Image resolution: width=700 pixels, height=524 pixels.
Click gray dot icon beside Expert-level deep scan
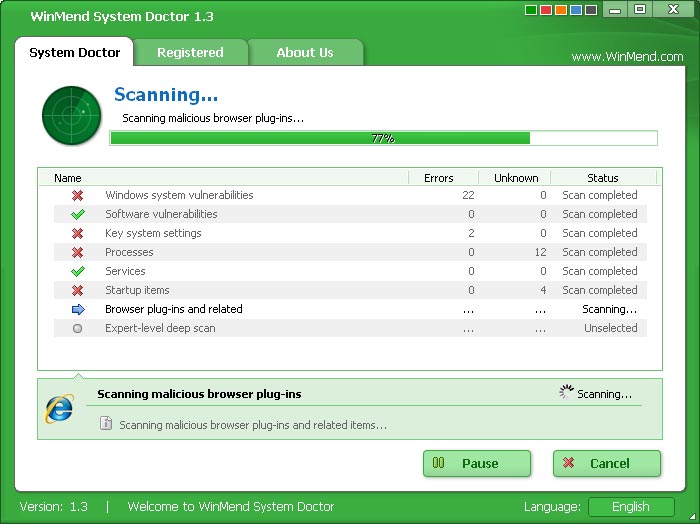(x=78, y=329)
